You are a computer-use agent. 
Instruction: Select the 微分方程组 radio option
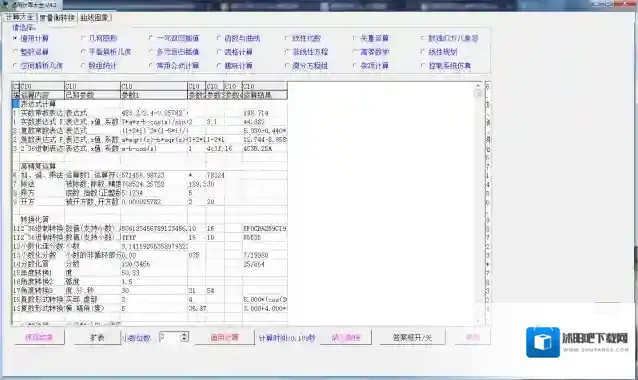(307, 65)
